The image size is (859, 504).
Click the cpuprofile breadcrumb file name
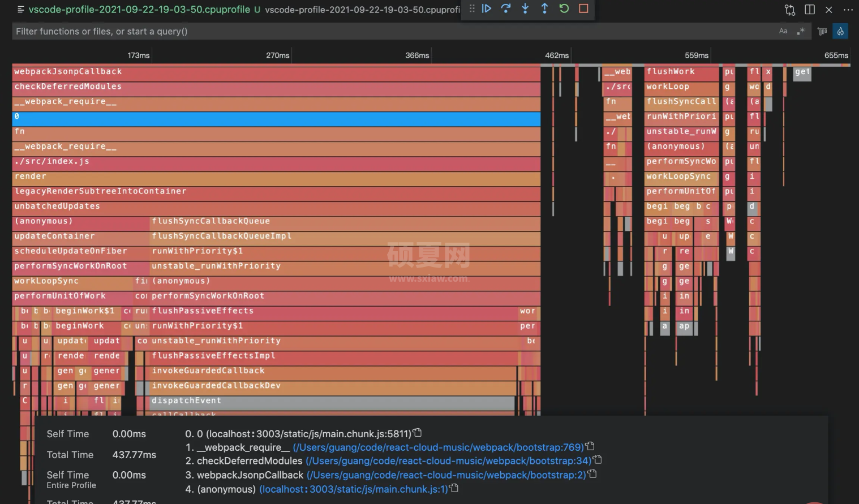point(362,10)
